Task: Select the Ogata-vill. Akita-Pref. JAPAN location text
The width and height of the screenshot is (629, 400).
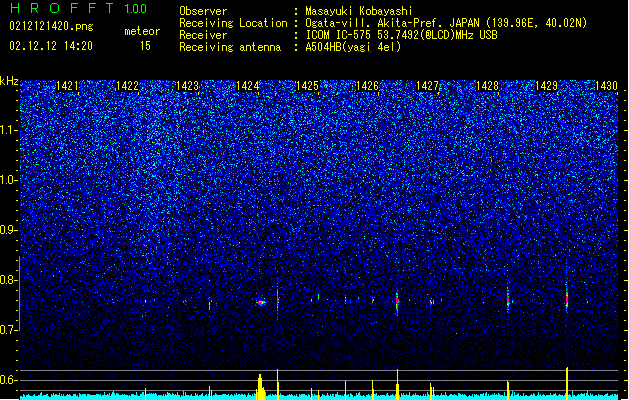Action: [446, 23]
